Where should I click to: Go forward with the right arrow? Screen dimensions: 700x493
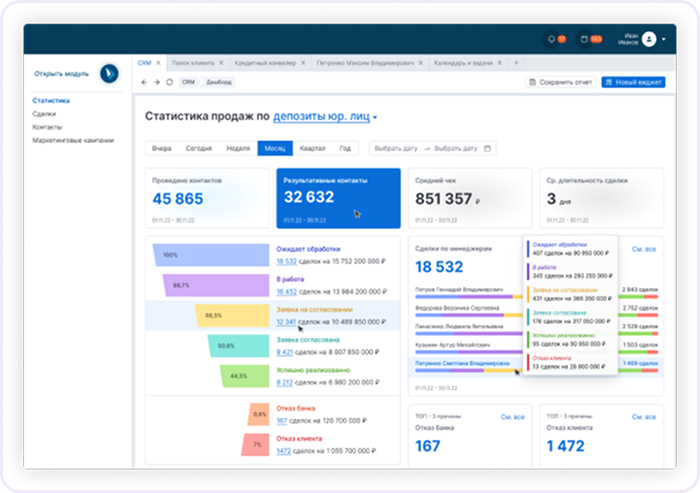point(157,82)
